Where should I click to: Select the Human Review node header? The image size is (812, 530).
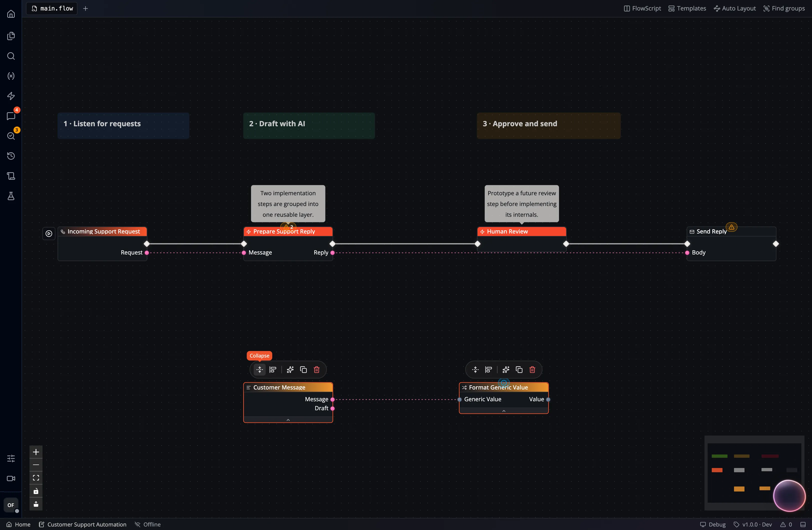[x=522, y=232]
